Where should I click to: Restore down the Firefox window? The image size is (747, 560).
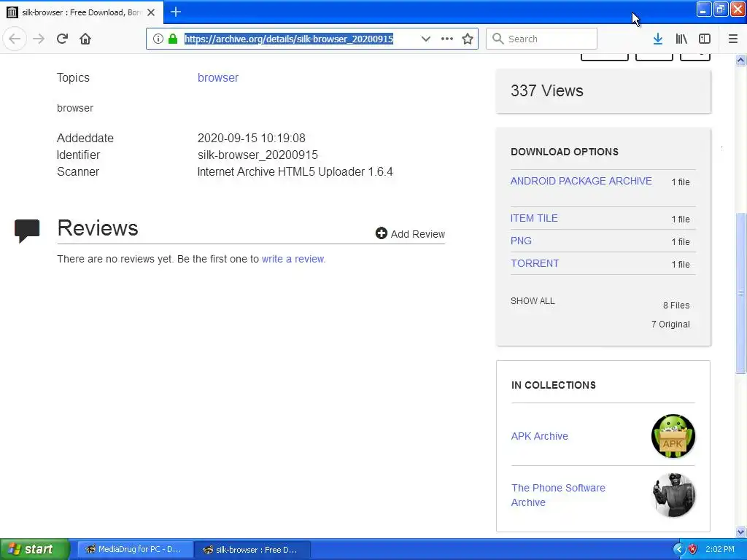coord(721,9)
